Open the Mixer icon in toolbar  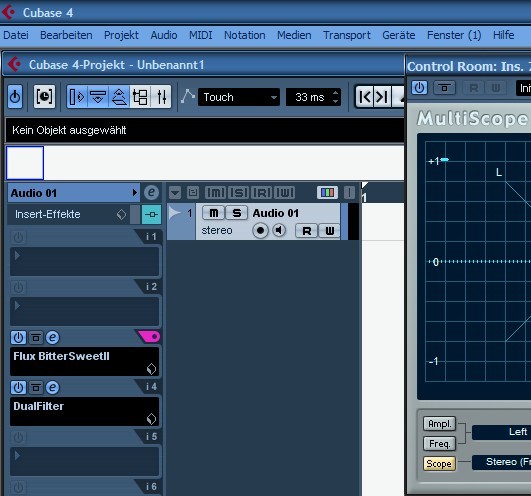[x=161, y=97]
